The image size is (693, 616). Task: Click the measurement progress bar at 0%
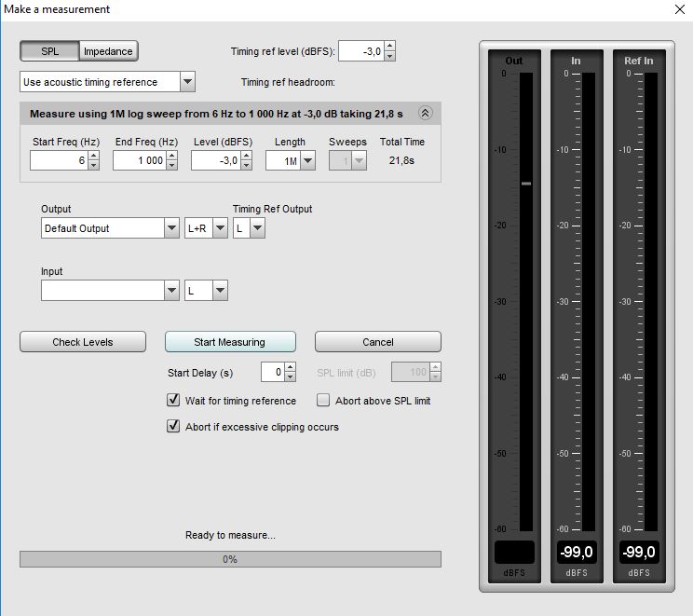[x=230, y=559]
